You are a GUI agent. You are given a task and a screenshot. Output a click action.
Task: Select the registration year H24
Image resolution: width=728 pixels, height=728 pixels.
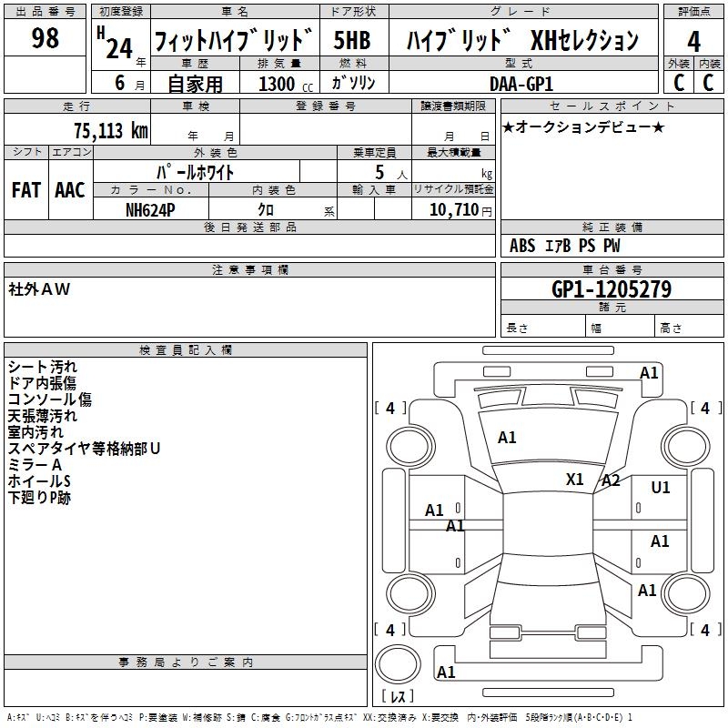(x=116, y=43)
